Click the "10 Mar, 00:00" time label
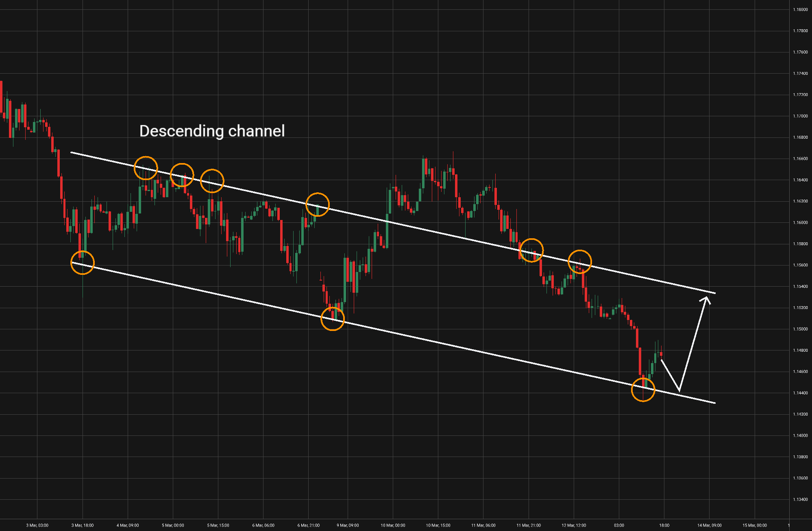The width and height of the screenshot is (812, 531). pyautogui.click(x=393, y=525)
